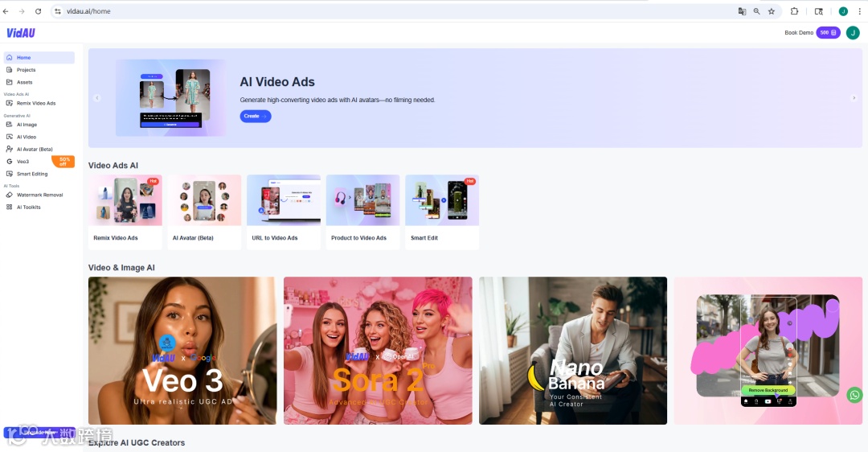Bookmark this page with the star icon
Image resolution: width=868 pixels, height=452 pixels.
pyautogui.click(x=771, y=11)
